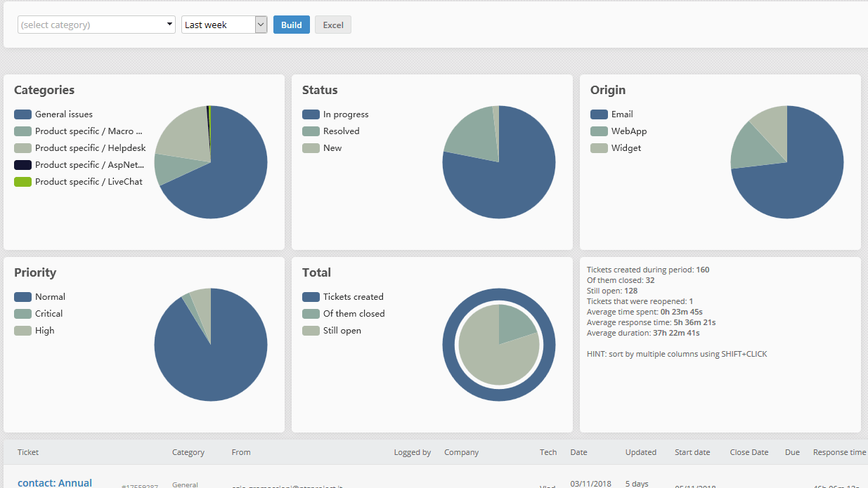Click the Build button
The image size is (868, 488).
291,25
